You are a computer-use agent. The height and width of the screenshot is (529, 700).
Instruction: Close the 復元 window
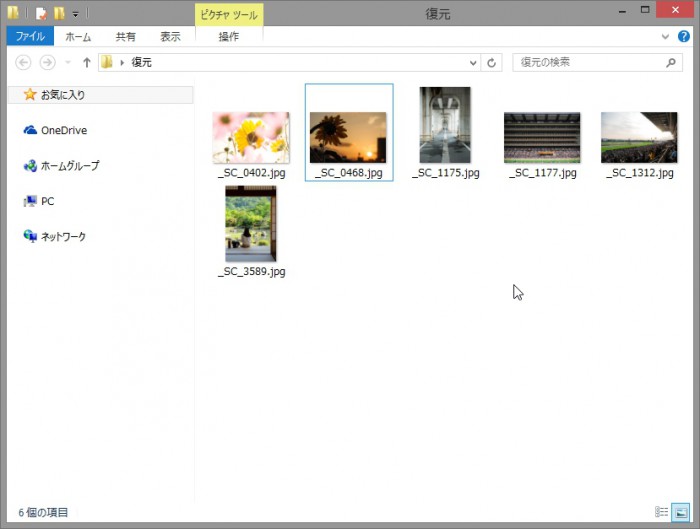pos(675,10)
